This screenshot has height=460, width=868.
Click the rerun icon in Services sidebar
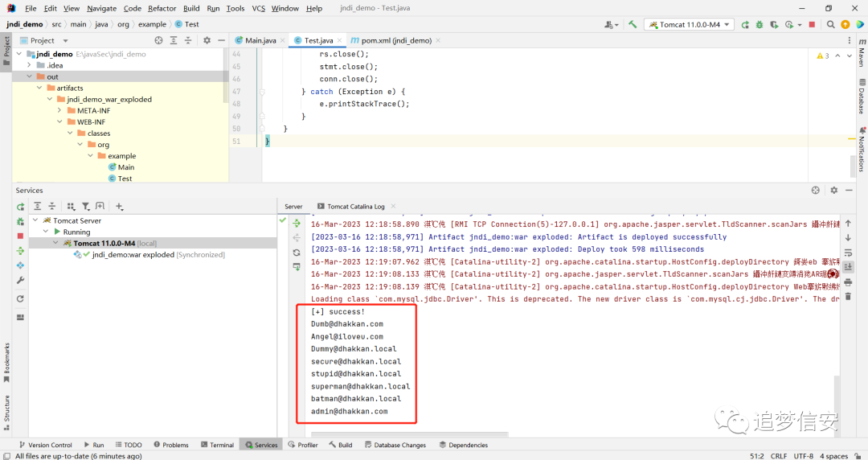pos(20,207)
